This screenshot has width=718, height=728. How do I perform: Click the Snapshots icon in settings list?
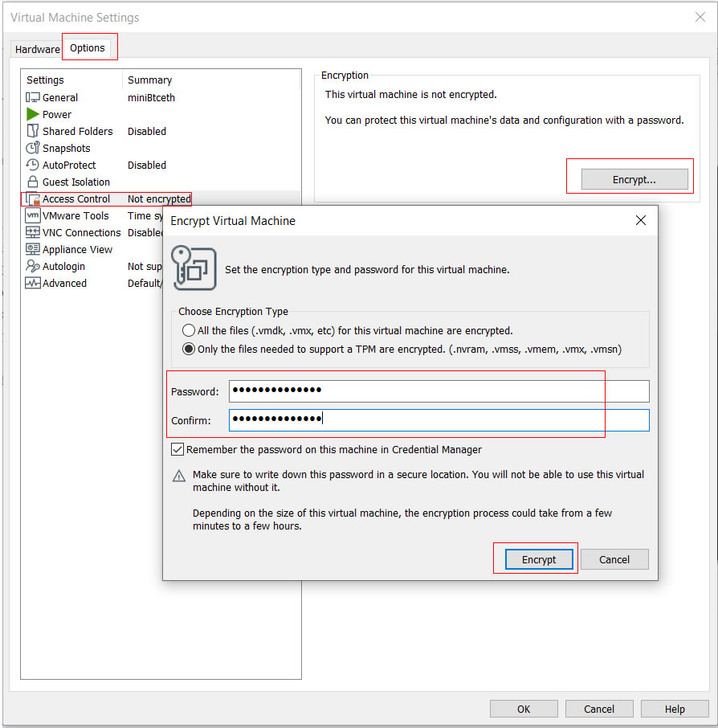click(x=33, y=148)
